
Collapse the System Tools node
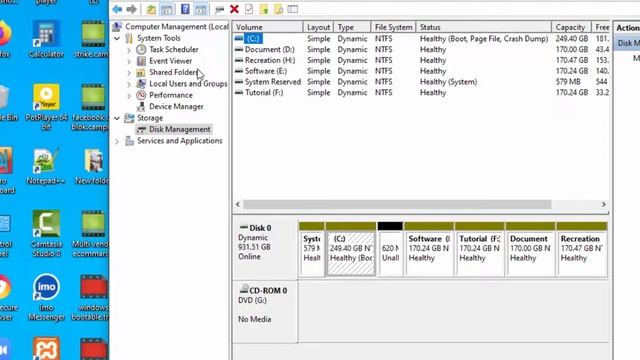click(117, 38)
